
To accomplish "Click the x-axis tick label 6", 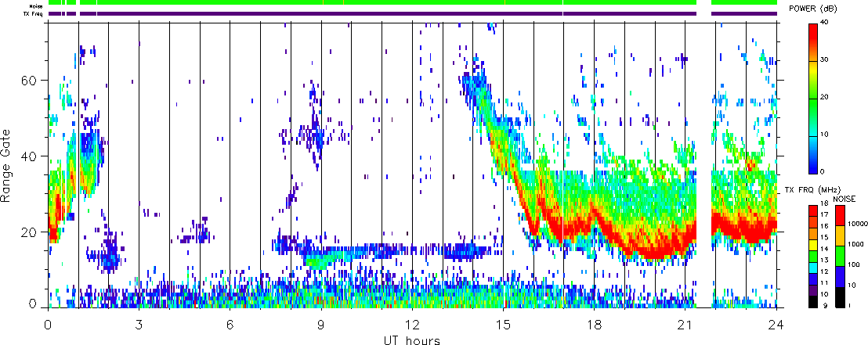I will [230, 324].
